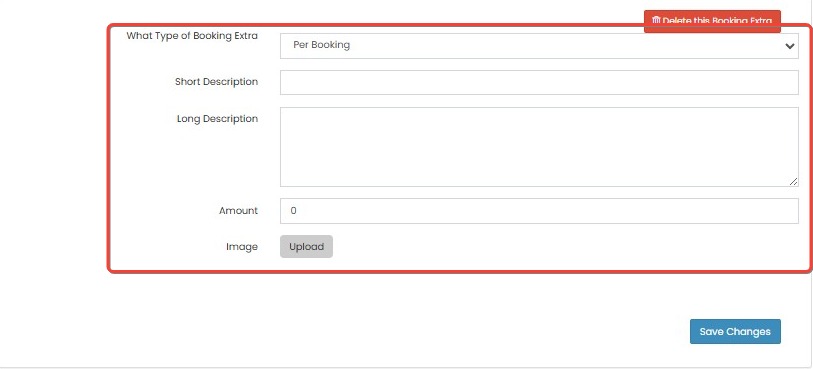Click the Short Description label
The width and height of the screenshot is (813, 369).
(216, 82)
